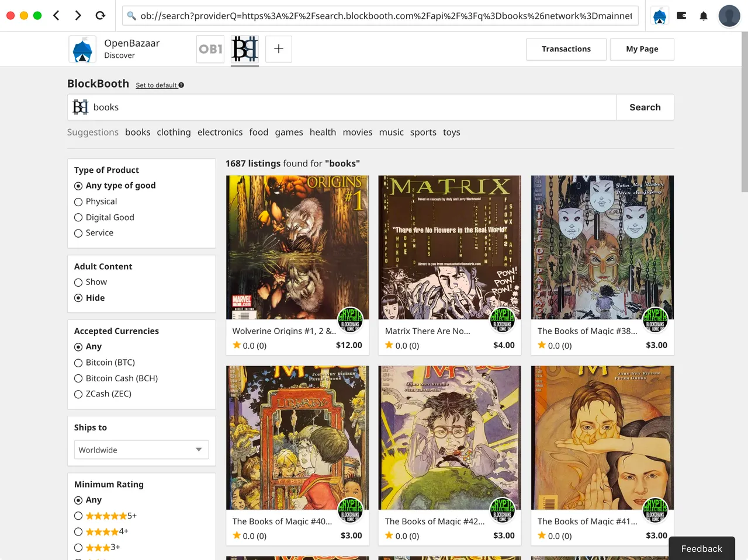Click the rating star on Books of Magic #41

coord(542,535)
